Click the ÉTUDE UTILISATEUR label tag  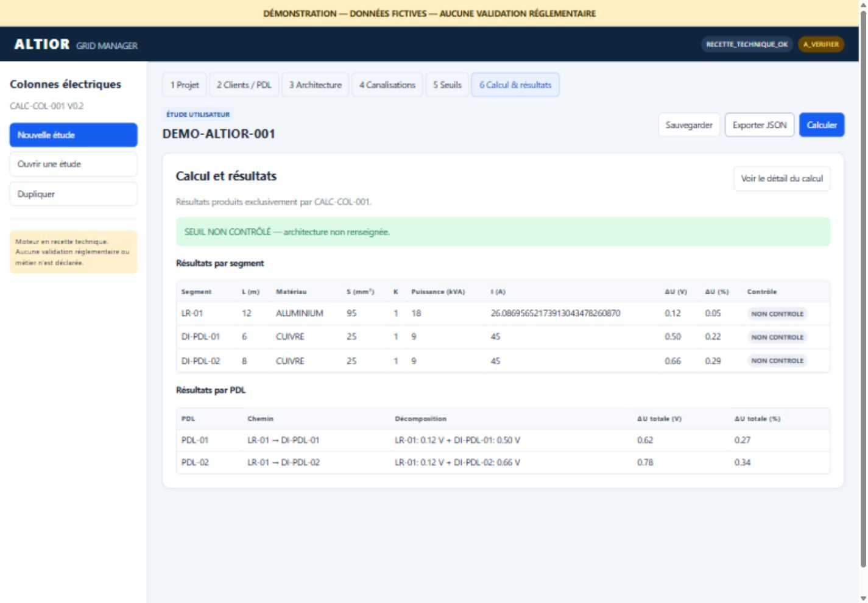198,115
